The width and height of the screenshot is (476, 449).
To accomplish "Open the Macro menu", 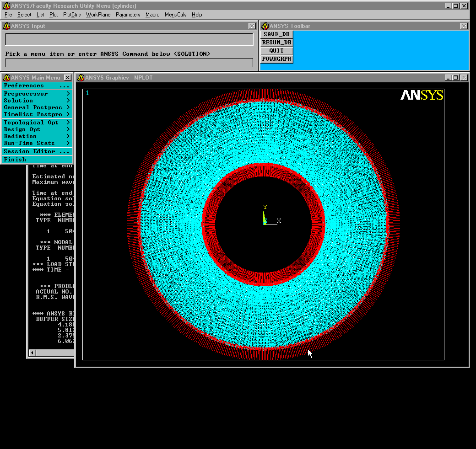I will pos(152,15).
